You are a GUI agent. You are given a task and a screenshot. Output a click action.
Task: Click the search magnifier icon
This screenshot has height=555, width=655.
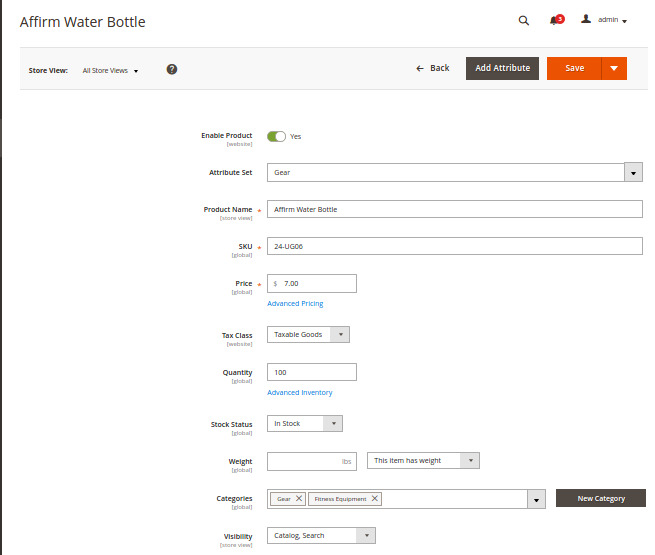(523, 20)
